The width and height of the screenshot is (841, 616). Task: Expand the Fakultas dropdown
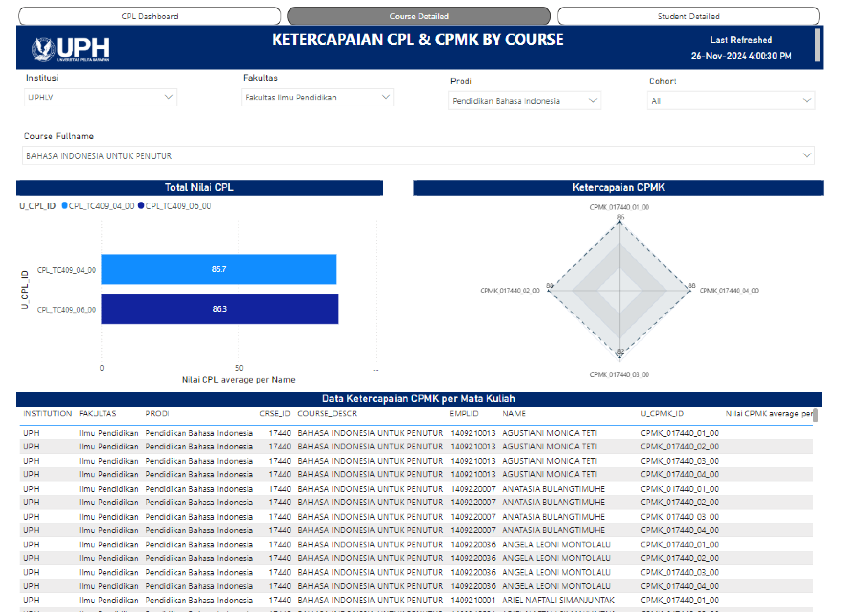(x=317, y=97)
